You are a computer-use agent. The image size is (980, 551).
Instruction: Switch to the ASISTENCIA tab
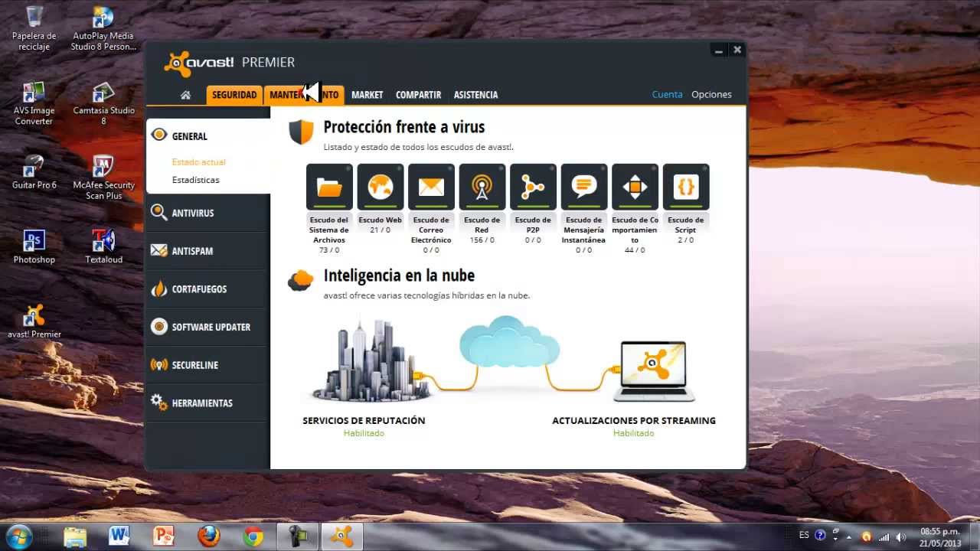(475, 95)
